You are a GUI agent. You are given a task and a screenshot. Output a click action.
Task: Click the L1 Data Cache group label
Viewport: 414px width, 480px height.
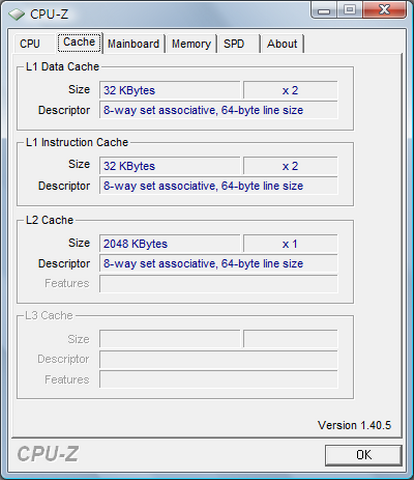[62, 67]
